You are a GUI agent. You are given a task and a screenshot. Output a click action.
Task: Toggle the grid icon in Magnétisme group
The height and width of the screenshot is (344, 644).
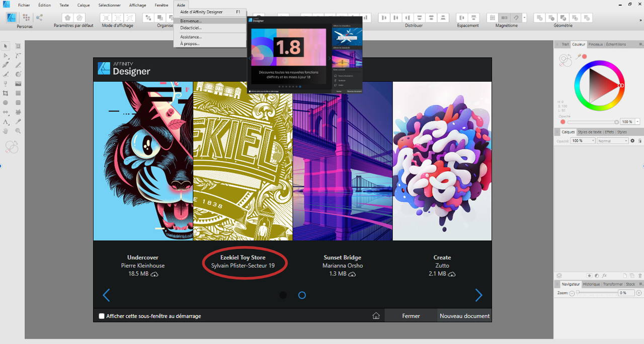pyautogui.click(x=493, y=18)
